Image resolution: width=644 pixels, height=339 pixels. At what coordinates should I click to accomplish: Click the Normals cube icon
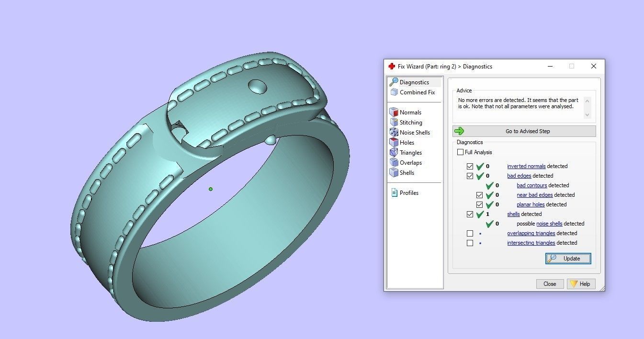394,112
